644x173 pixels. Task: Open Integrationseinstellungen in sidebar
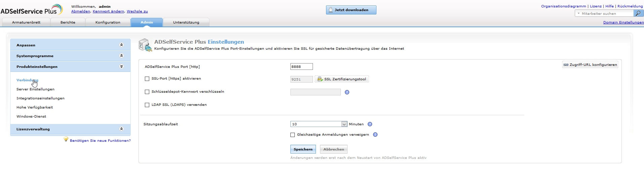[40, 98]
